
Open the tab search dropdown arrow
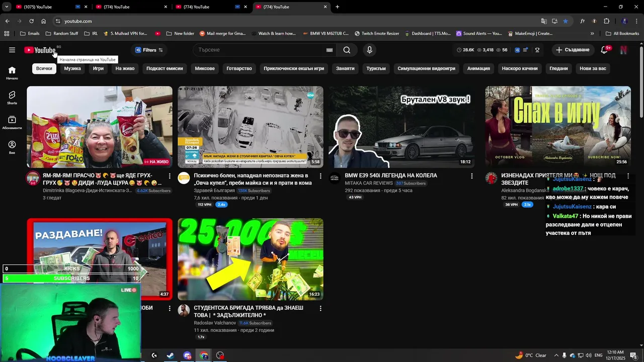(x=7, y=7)
